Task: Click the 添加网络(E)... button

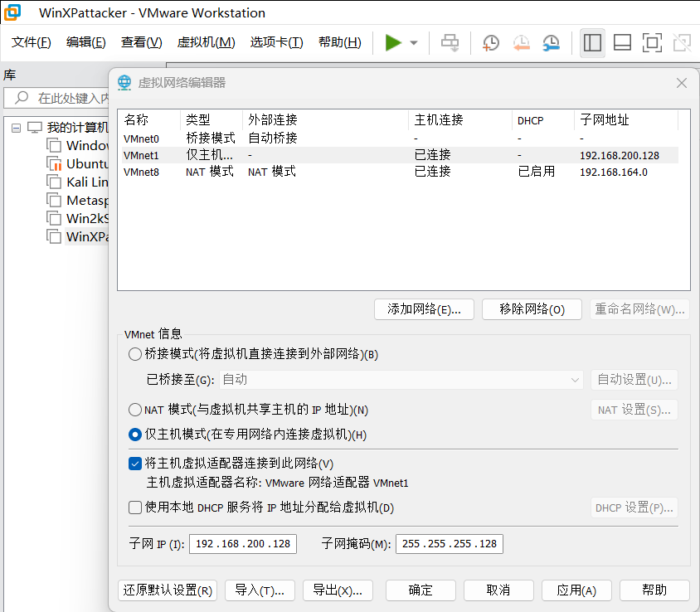Action: click(x=424, y=309)
